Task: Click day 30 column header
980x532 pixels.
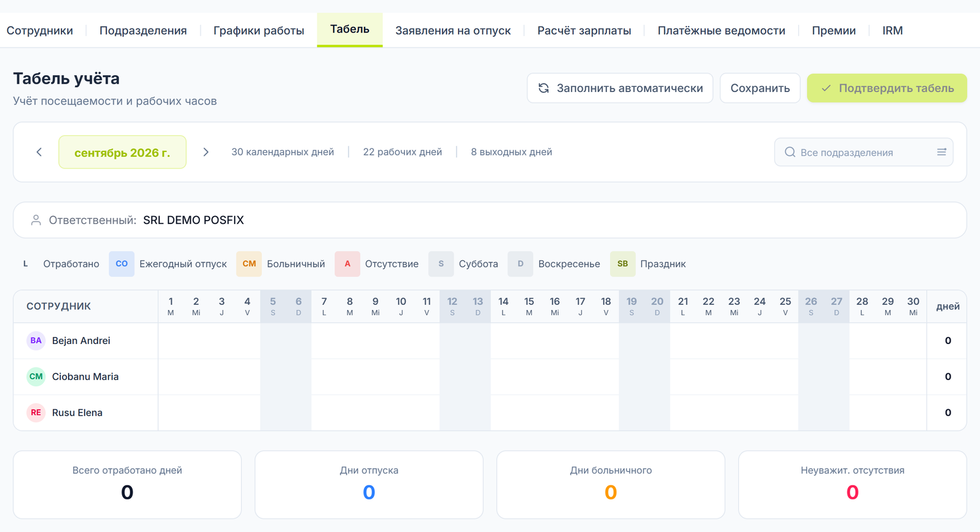Action: [913, 306]
